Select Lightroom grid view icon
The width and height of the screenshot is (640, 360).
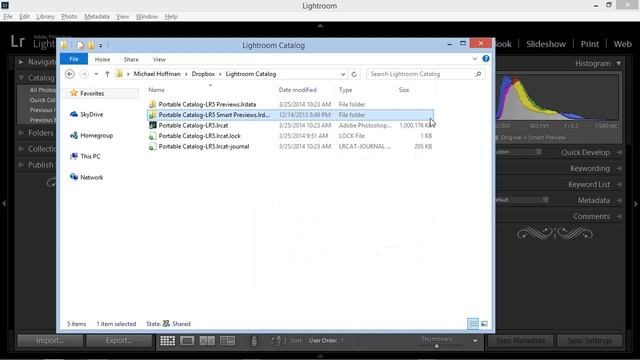[167, 340]
